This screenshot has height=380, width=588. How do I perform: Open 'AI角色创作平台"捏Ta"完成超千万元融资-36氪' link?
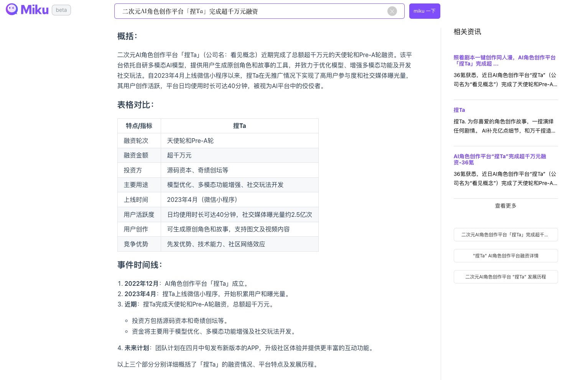(x=500, y=159)
